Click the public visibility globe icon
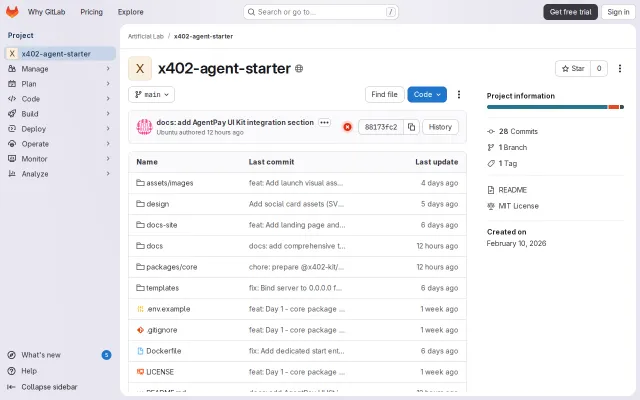Viewport: 640px width, 400px height. pyautogui.click(x=299, y=69)
